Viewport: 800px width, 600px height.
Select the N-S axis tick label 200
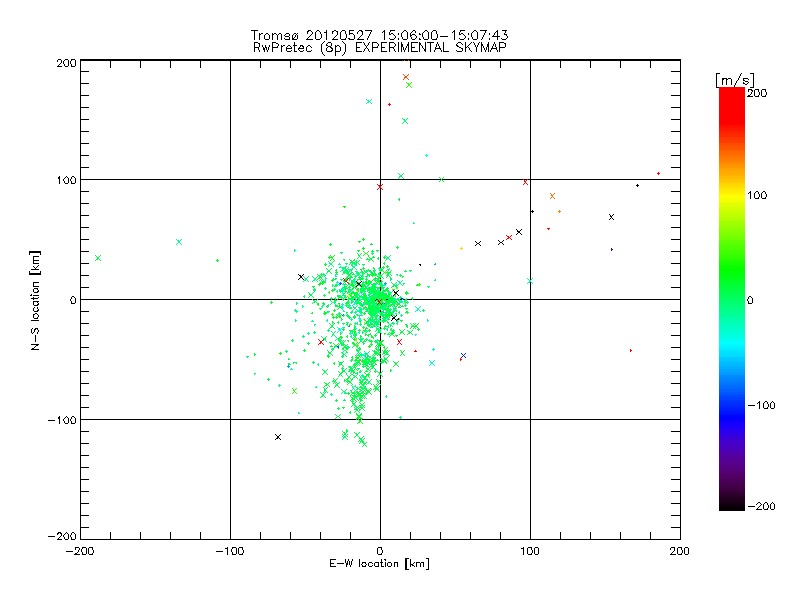[66, 63]
